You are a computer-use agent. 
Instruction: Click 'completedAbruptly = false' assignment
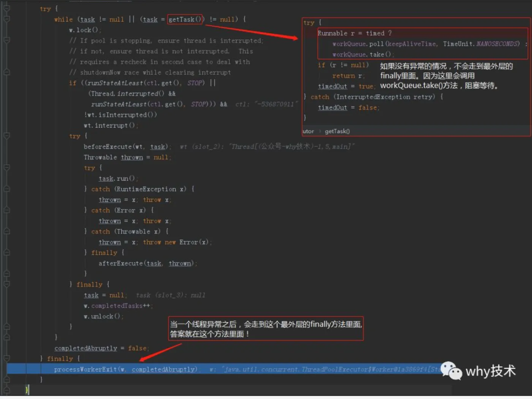click(101, 348)
